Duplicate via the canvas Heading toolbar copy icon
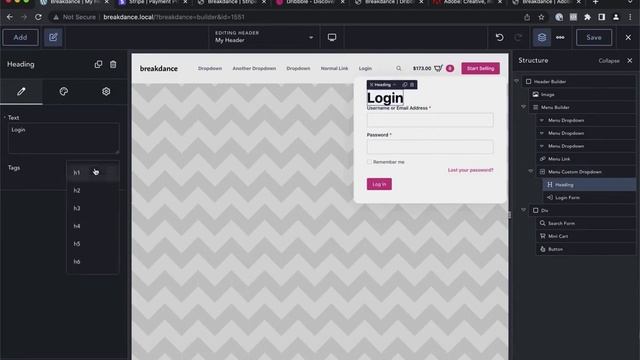640x360 pixels. (x=405, y=85)
